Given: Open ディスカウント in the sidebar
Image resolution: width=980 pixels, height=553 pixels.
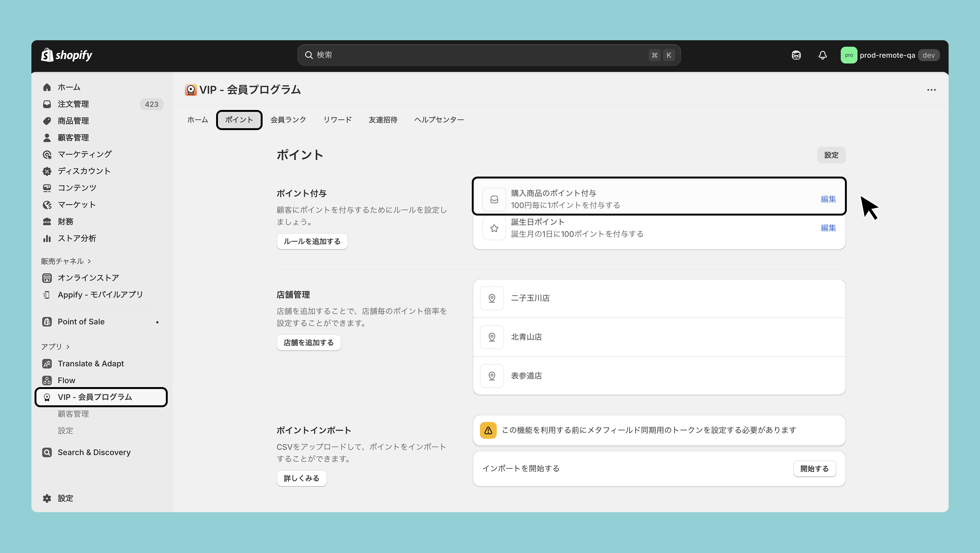Looking at the screenshot, I should click(84, 171).
